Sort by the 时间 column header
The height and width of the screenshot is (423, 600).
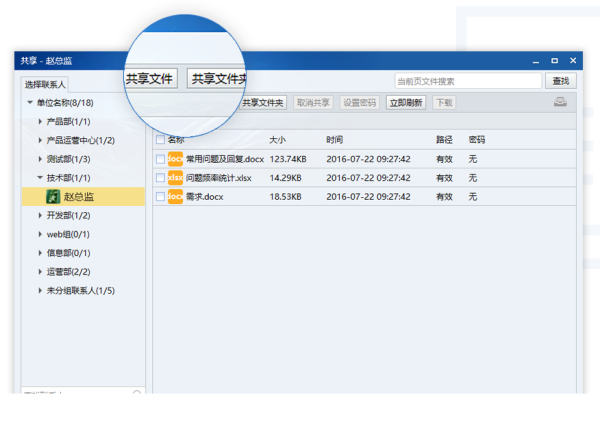tap(334, 140)
